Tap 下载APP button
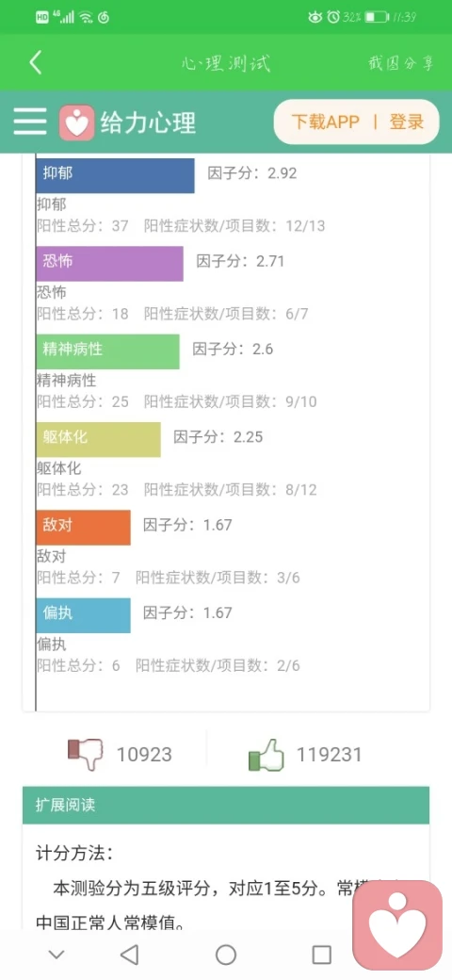This screenshot has width=452, height=980. (325, 122)
